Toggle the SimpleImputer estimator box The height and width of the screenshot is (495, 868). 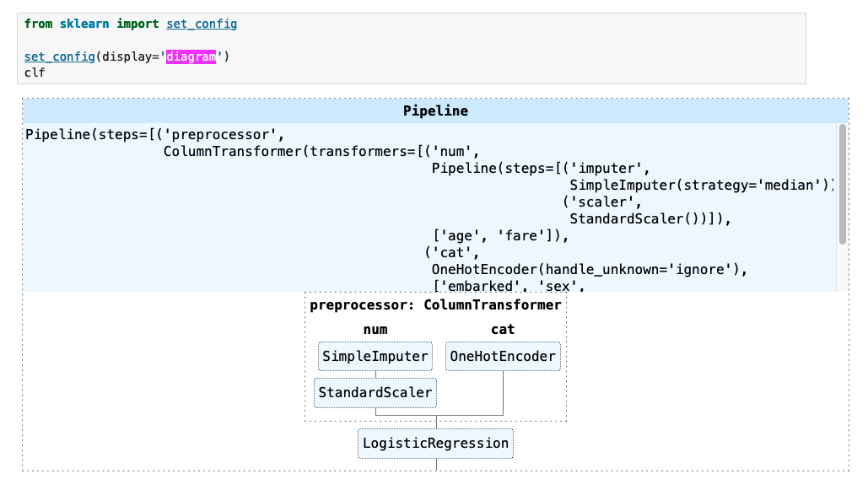(x=375, y=356)
